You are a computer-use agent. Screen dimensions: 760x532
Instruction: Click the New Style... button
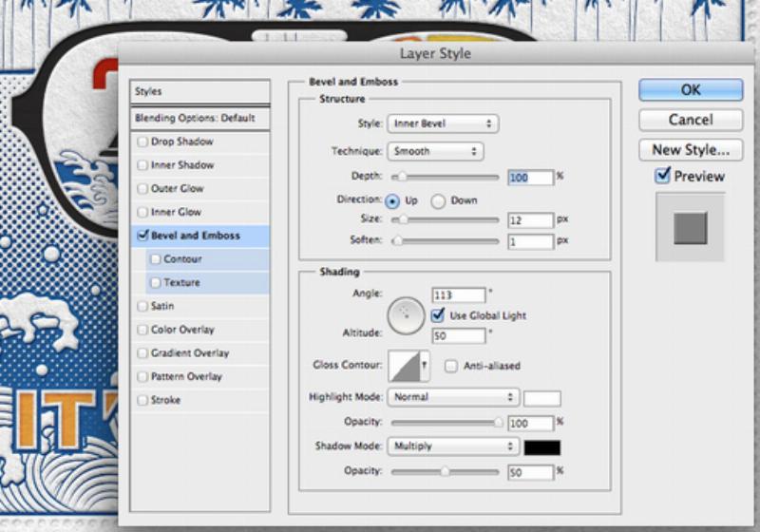(x=691, y=149)
